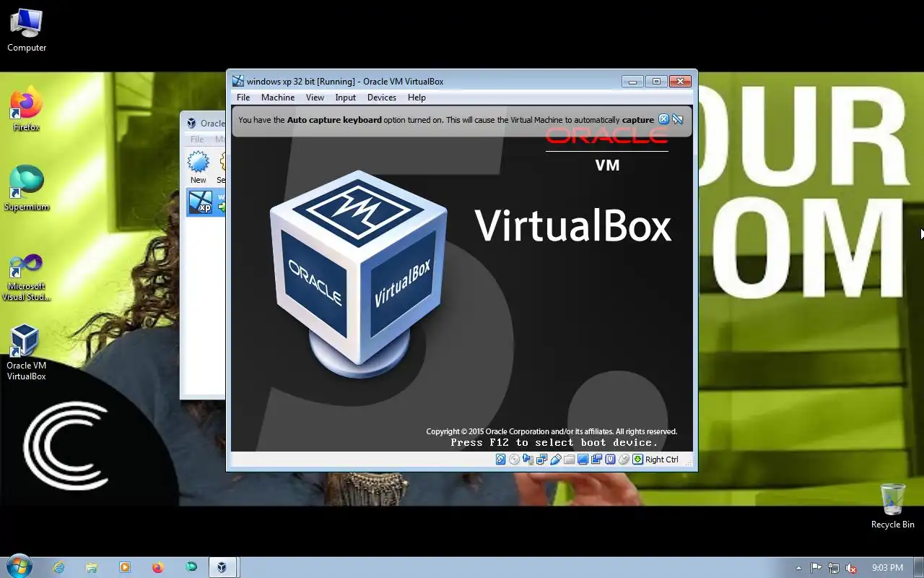Click the CPU virtualization features indicator
The height and width of the screenshot is (578, 924).
[x=610, y=460]
